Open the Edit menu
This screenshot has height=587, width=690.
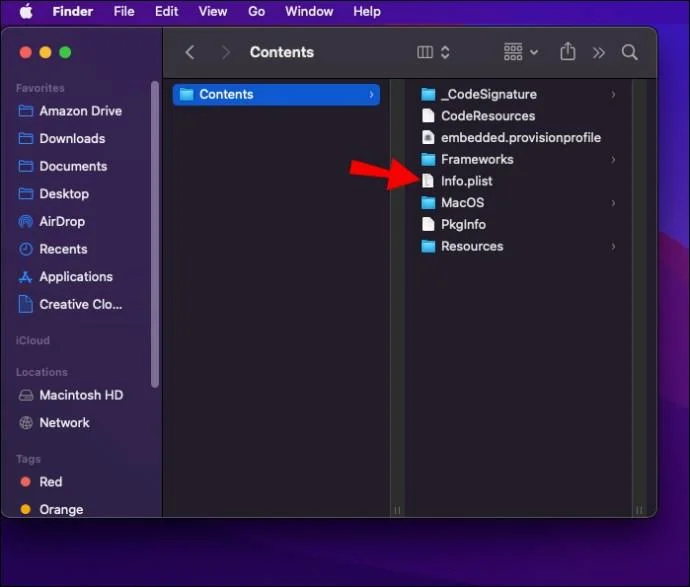pyautogui.click(x=166, y=11)
